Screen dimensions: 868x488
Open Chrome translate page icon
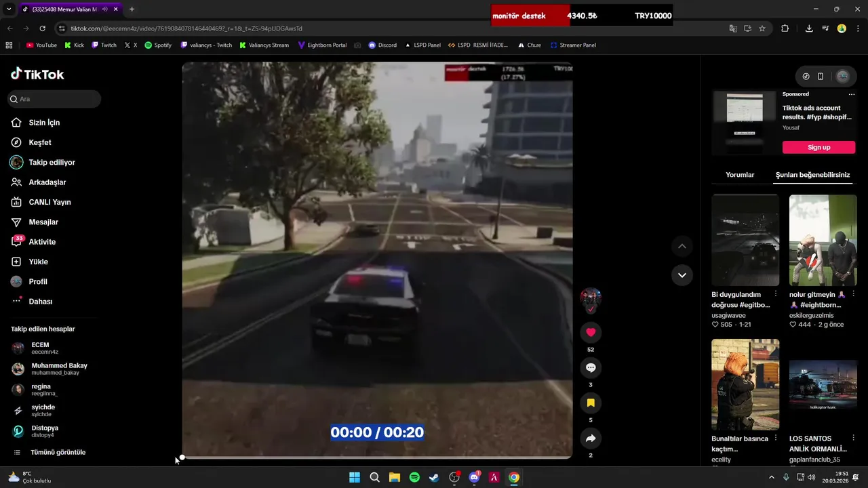tap(733, 28)
